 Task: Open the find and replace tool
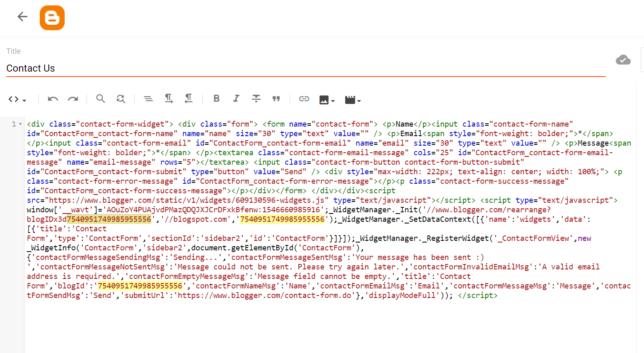[x=121, y=98]
